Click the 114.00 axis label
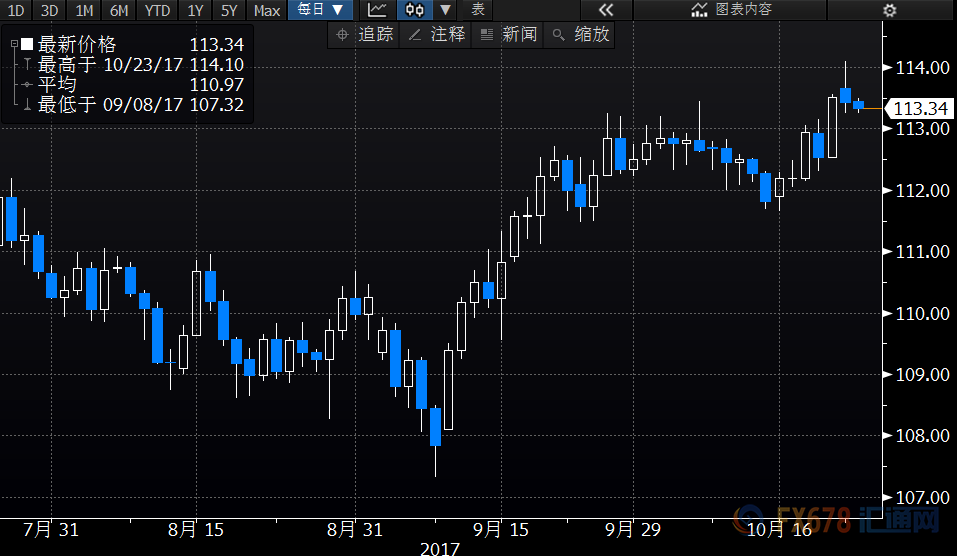 point(922,68)
